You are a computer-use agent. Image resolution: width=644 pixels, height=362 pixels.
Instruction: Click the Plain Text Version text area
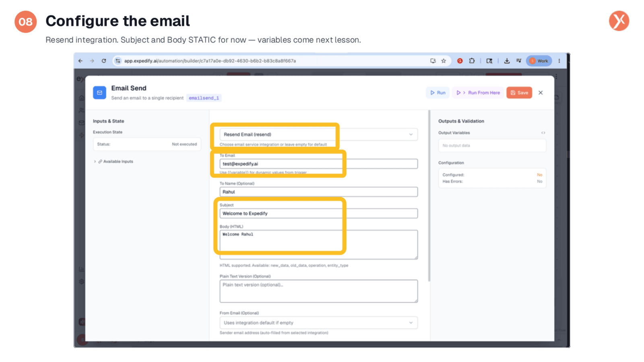(x=318, y=291)
